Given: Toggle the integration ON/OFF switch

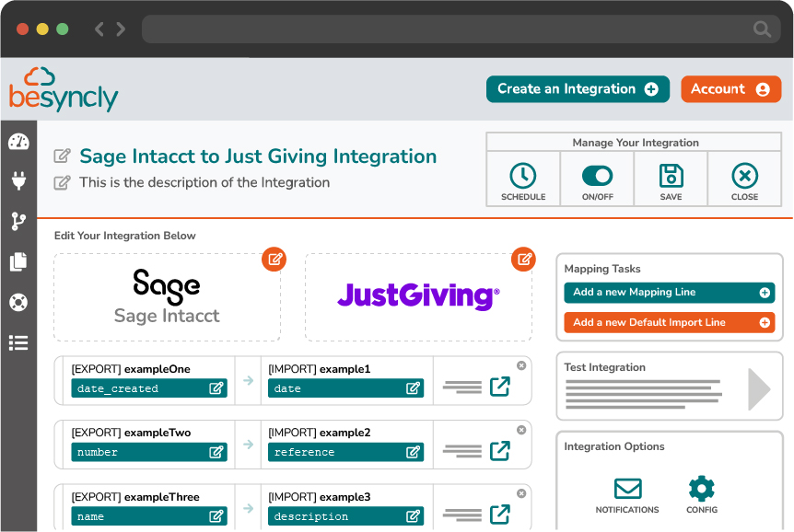Looking at the screenshot, I should [598, 176].
